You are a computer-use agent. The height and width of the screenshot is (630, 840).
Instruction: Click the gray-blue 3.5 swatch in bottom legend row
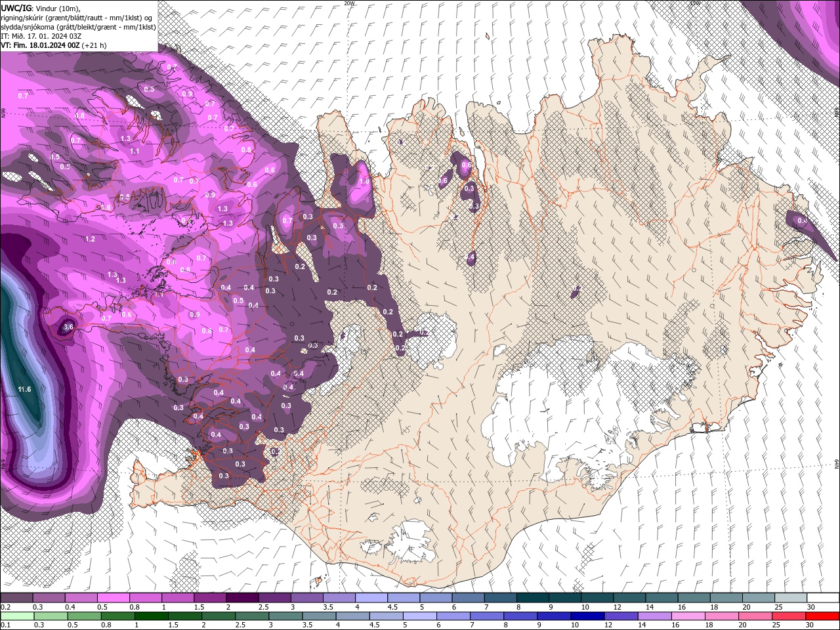click(x=319, y=616)
